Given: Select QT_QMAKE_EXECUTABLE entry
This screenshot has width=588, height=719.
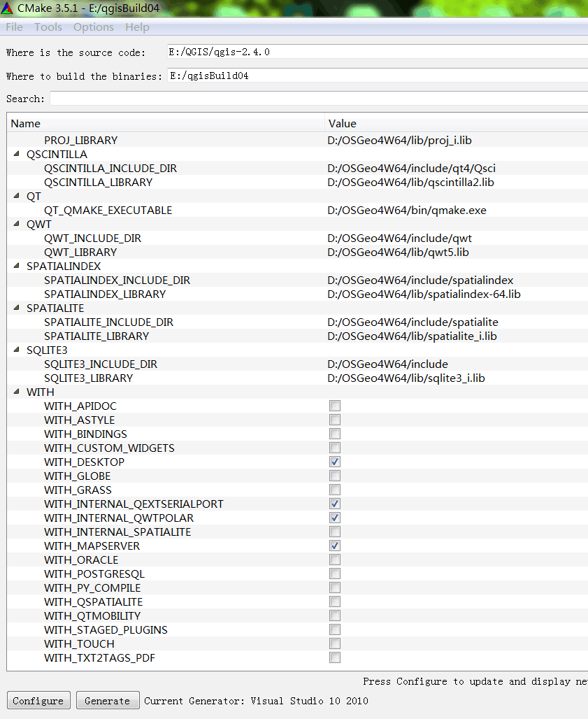Looking at the screenshot, I should [x=108, y=210].
